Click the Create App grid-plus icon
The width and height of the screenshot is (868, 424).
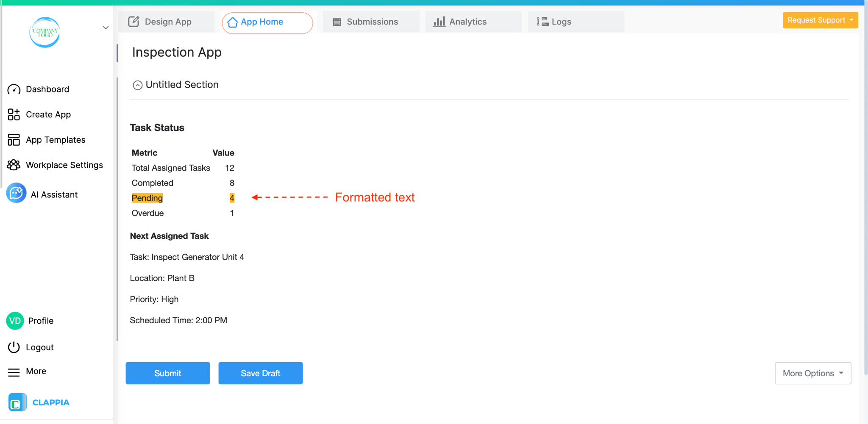(x=14, y=114)
